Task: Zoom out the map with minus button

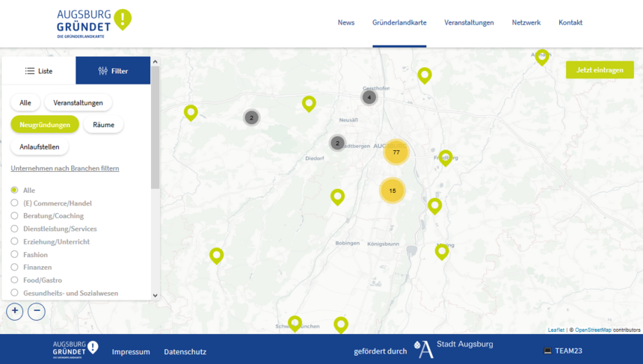Action: click(37, 311)
